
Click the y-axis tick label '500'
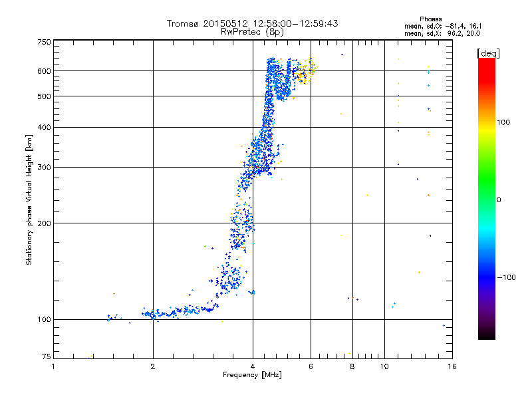(x=45, y=96)
